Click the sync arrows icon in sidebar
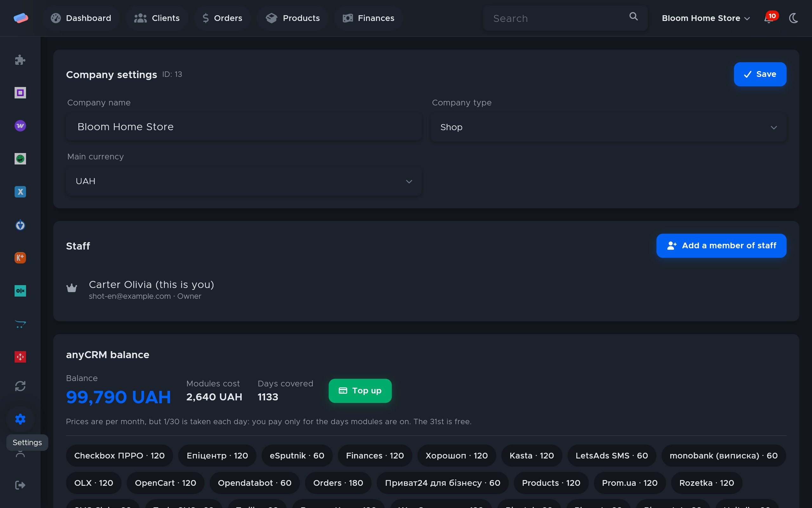The image size is (812, 508). point(20,386)
